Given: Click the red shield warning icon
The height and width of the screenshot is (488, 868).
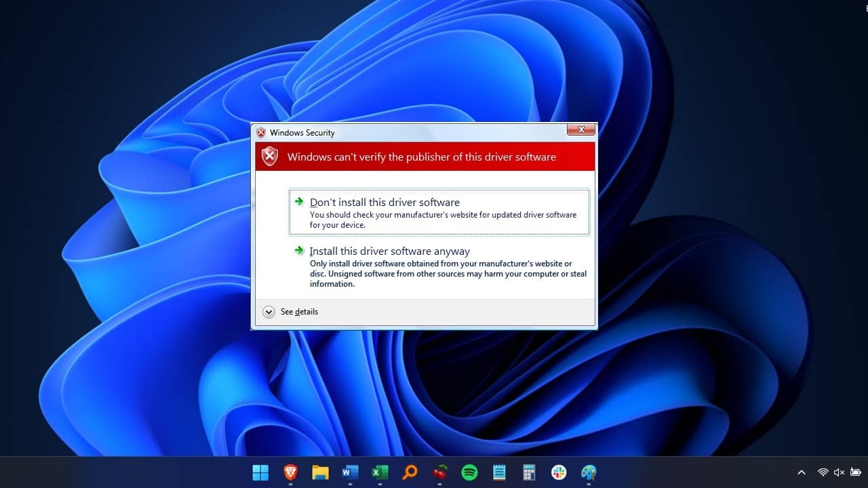Looking at the screenshot, I should click(x=269, y=156).
